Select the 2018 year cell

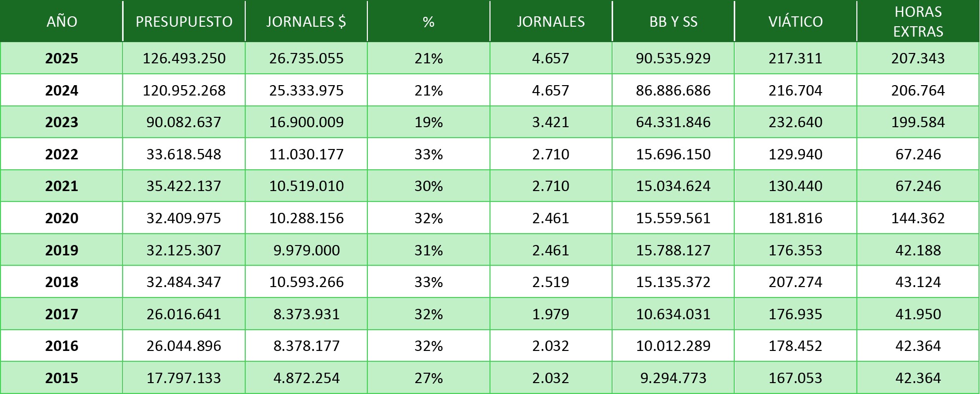tap(62, 282)
